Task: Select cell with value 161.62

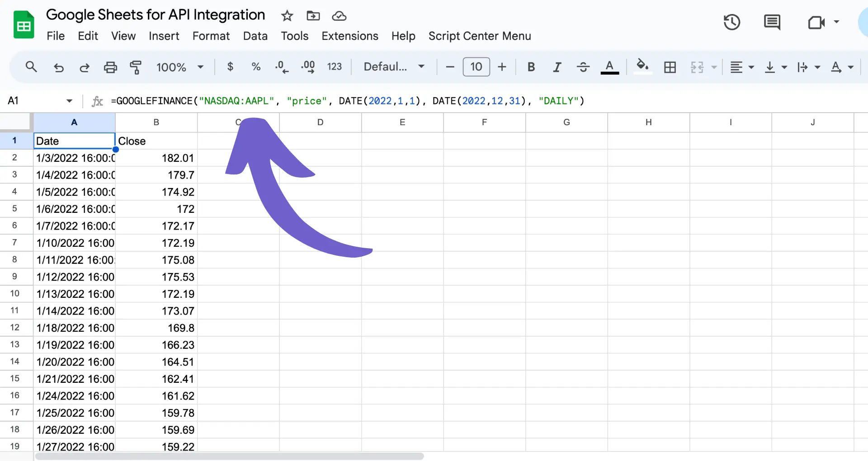Action: click(156, 396)
